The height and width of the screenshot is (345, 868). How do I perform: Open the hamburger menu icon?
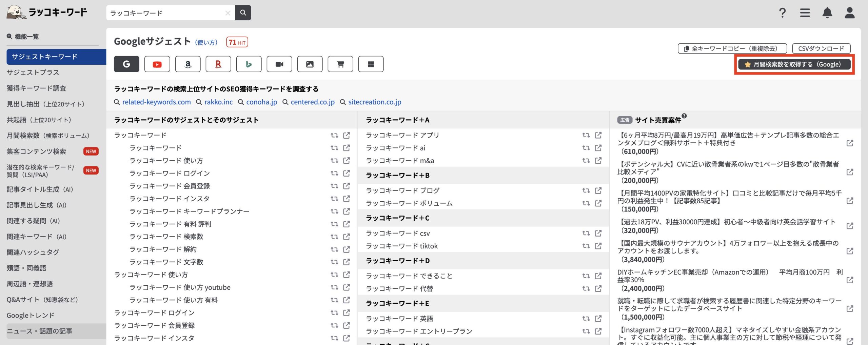pyautogui.click(x=805, y=13)
